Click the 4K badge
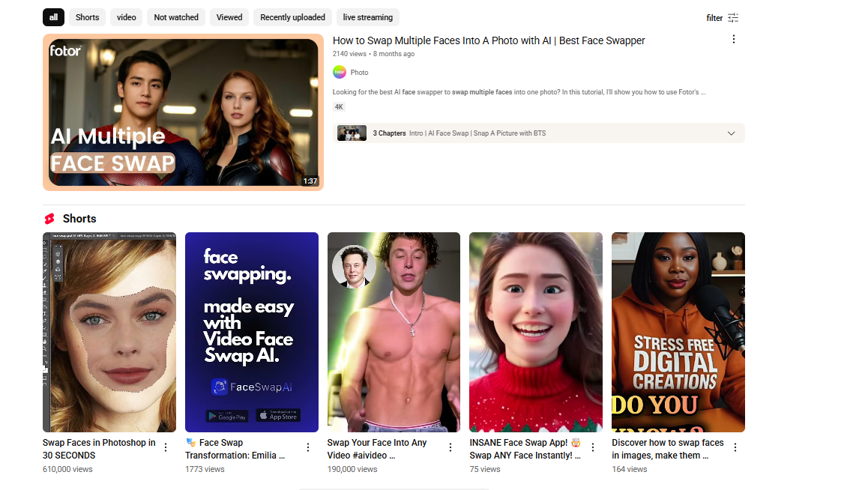The image size is (868, 490). pyautogui.click(x=339, y=106)
